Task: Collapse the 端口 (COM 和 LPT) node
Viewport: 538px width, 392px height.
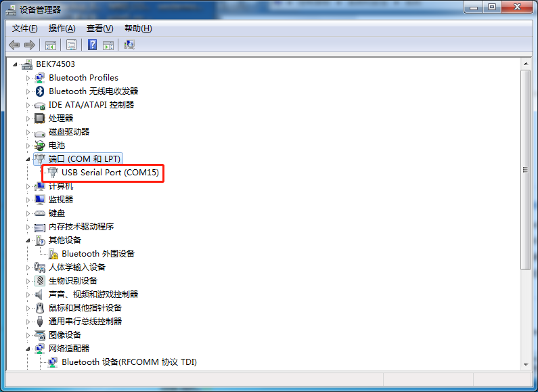Action: [x=28, y=159]
